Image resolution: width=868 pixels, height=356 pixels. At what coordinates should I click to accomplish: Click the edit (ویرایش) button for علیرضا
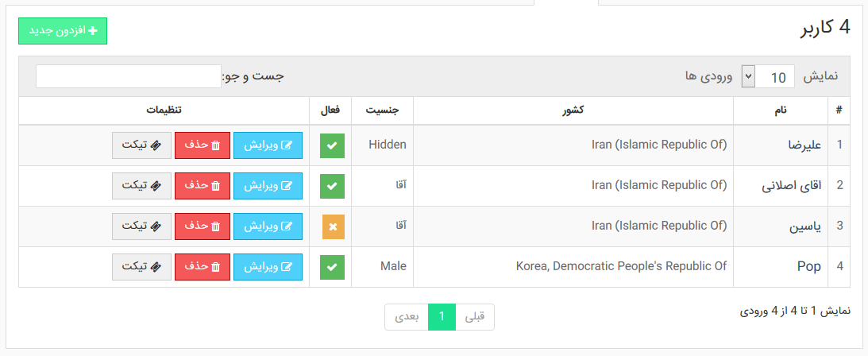coord(268,145)
